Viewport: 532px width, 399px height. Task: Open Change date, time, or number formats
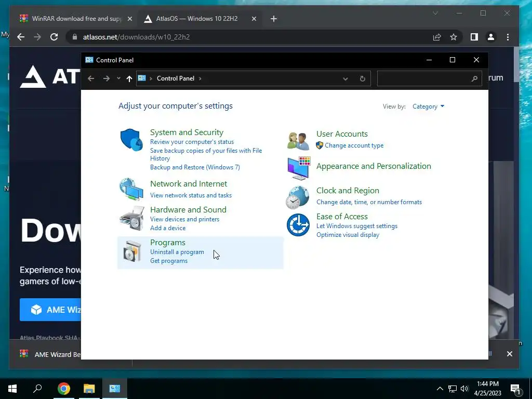click(369, 202)
